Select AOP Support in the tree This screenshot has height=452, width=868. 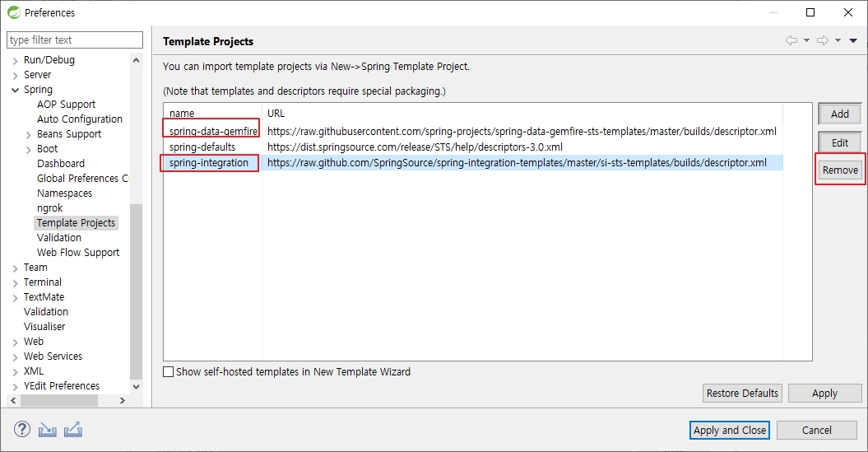(66, 104)
